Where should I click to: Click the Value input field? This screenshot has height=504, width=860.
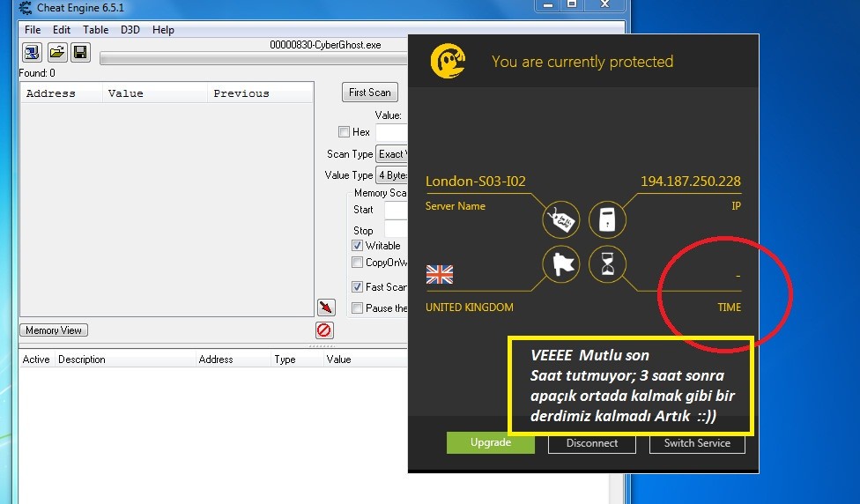(391, 132)
